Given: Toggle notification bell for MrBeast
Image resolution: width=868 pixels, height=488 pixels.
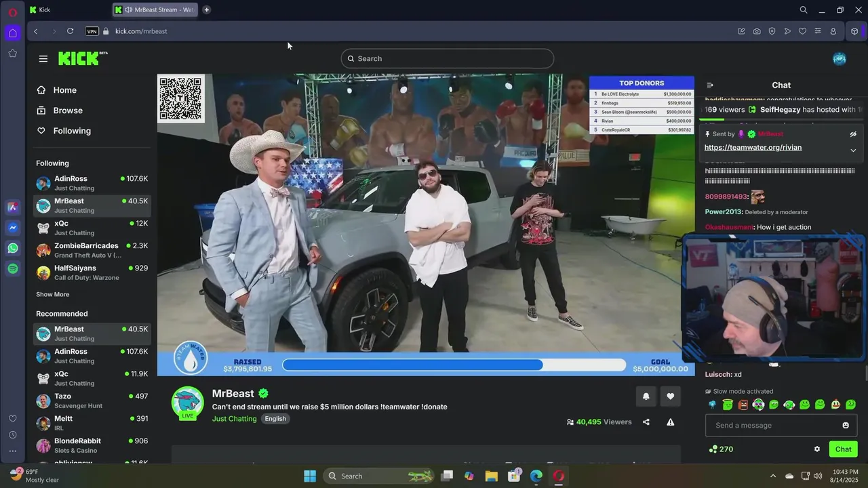Looking at the screenshot, I should [x=646, y=396].
